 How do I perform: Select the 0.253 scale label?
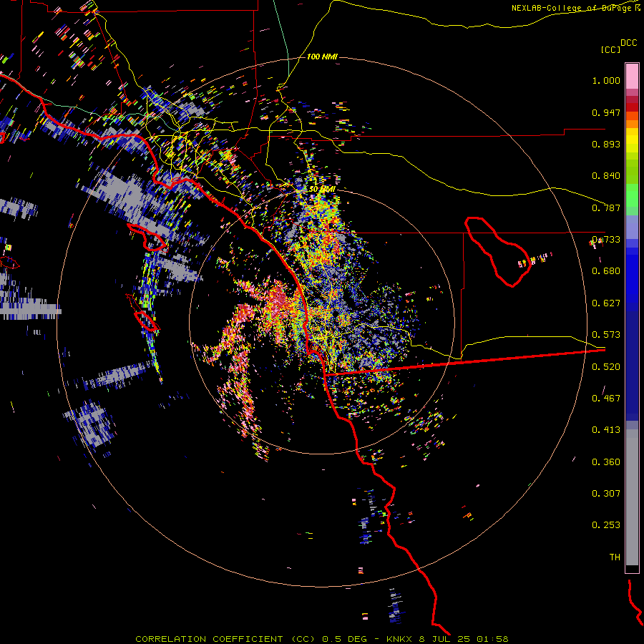606,525
